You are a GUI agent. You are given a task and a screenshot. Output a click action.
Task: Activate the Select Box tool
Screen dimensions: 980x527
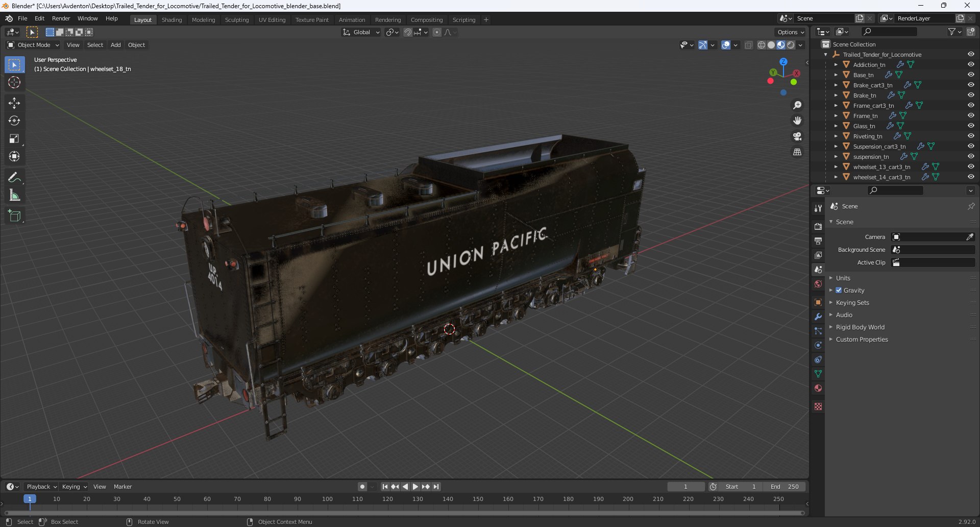tap(14, 65)
